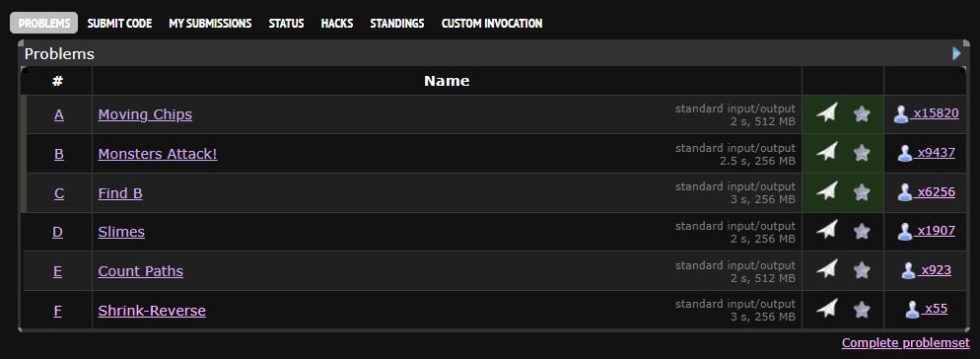Click submit paper-plane icon for Shrink-Reverse

826,309
